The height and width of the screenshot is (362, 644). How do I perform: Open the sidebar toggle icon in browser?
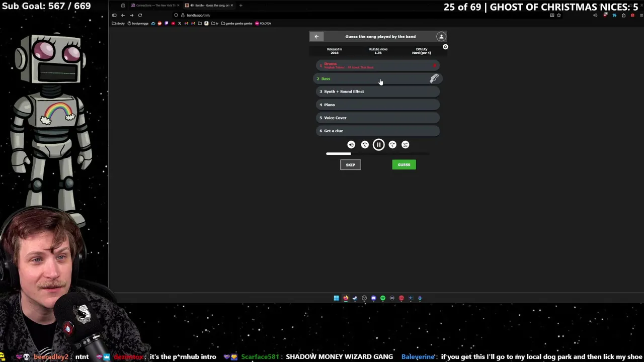tap(114, 15)
